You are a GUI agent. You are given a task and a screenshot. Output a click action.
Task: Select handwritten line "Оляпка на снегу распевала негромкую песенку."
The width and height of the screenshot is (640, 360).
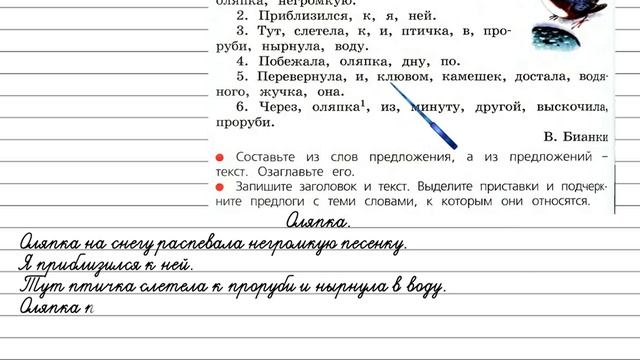(x=213, y=244)
